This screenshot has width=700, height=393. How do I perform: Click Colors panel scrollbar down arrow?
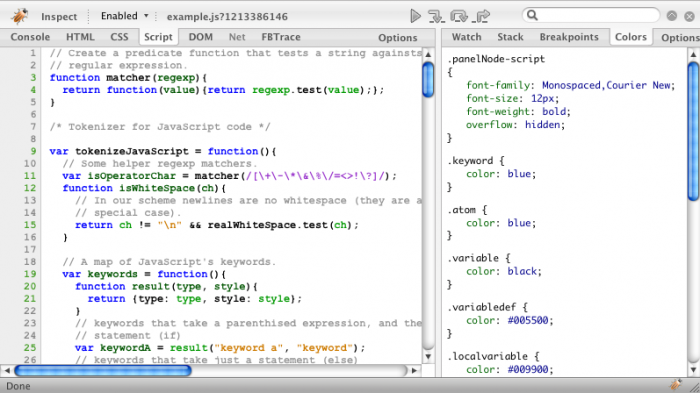tap(693, 369)
